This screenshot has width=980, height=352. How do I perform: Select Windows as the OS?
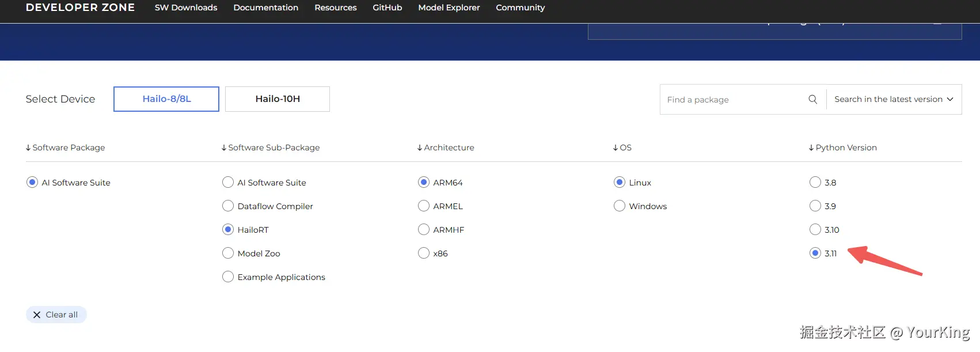click(620, 206)
